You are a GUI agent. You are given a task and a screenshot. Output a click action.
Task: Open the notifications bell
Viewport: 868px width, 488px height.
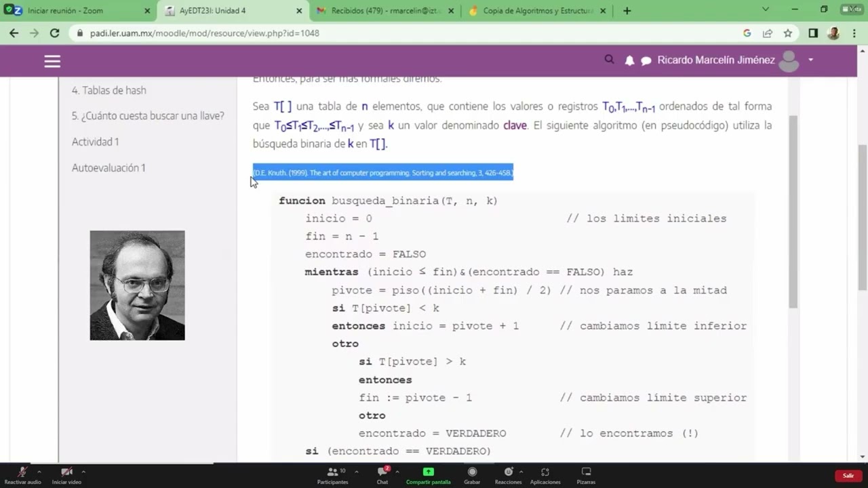point(629,60)
